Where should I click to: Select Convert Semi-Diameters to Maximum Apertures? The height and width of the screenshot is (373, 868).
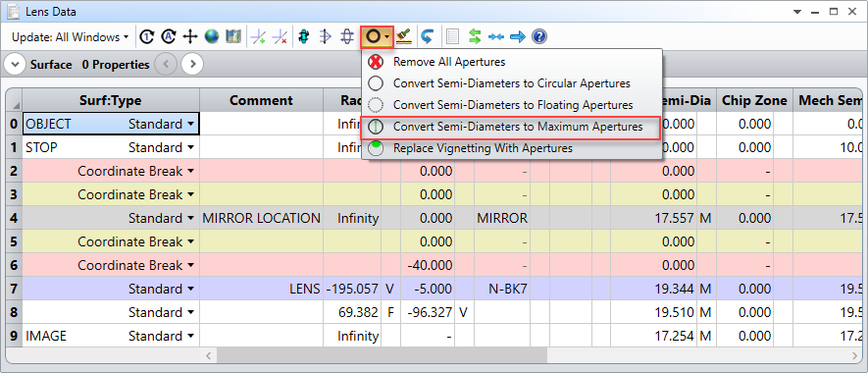click(512, 127)
